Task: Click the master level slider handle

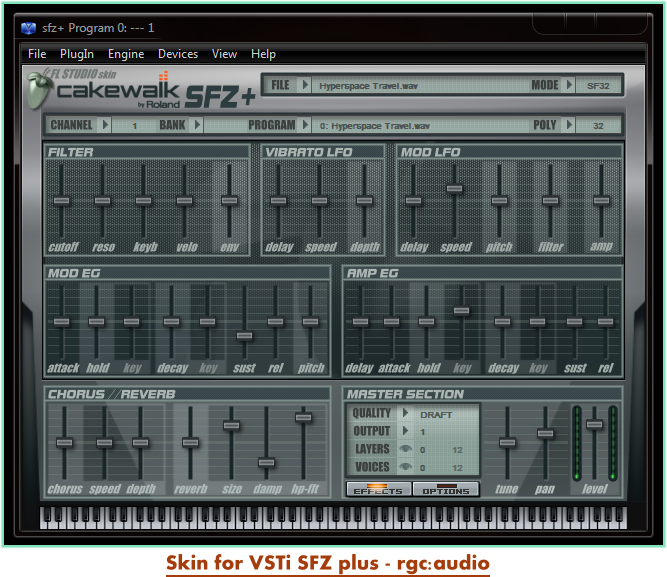Action: coord(594,424)
